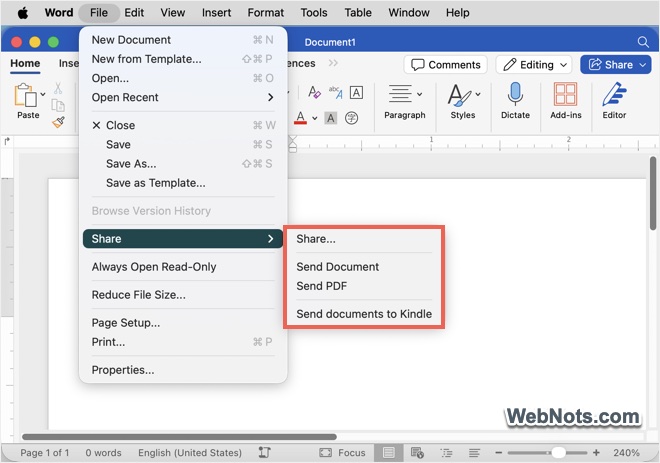Click the Clear Formatting icon

[314, 92]
